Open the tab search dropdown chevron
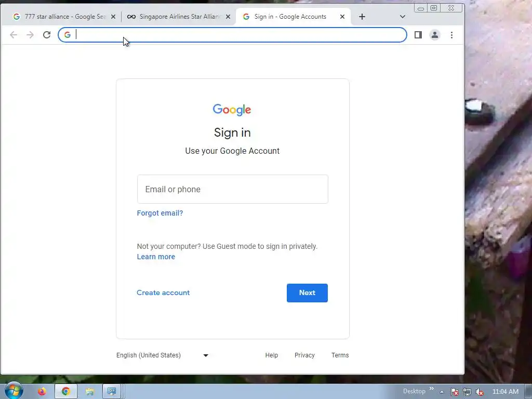 403,17
